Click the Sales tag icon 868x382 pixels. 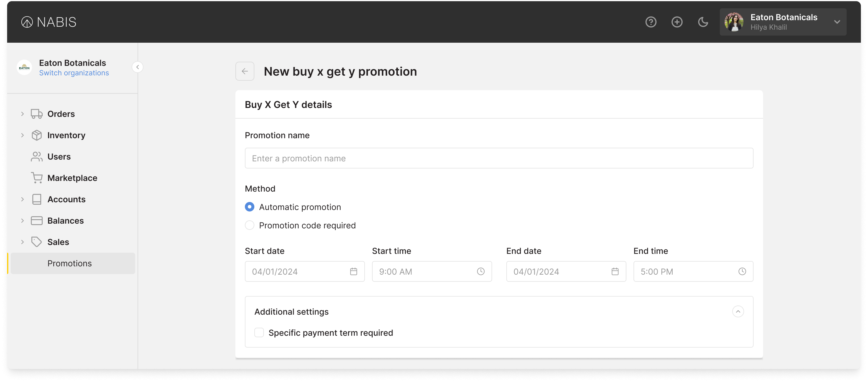coord(36,242)
